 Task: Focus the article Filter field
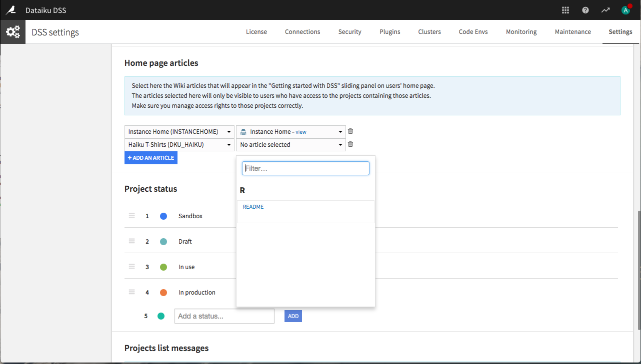[305, 168]
